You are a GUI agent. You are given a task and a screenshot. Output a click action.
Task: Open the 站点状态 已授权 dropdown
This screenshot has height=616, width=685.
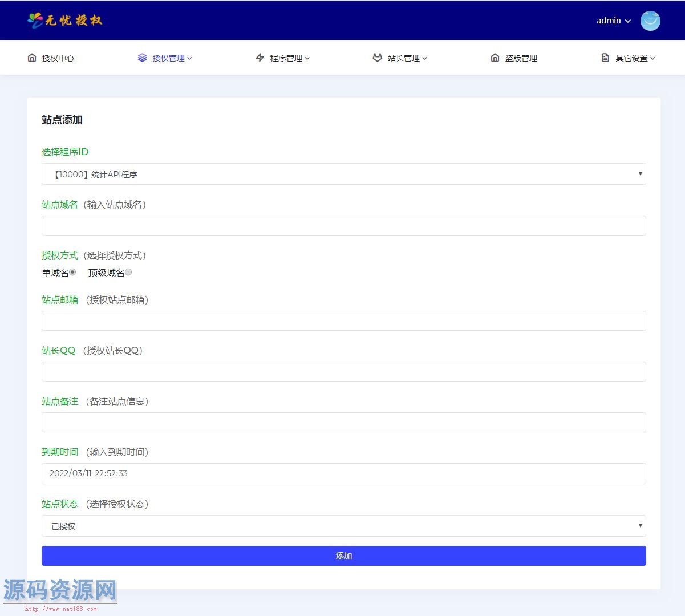click(x=343, y=526)
